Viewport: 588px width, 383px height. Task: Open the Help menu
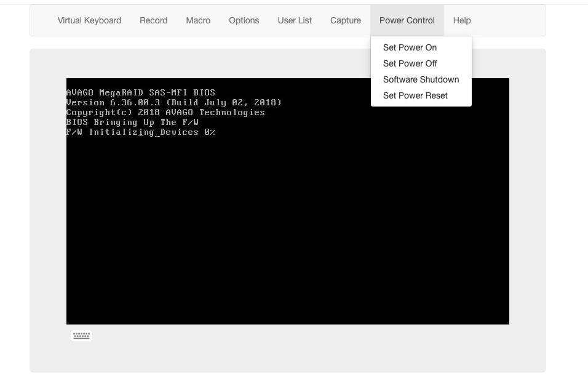click(461, 20)
